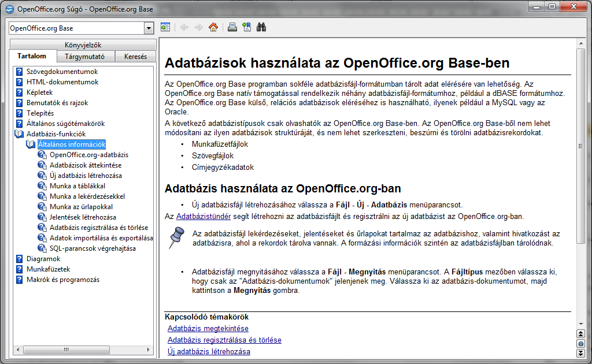Minimize the OpenOffice.org Súgó window
This screenshot has height=364, width=592.
pyautogui.click(x=536, y=7)
